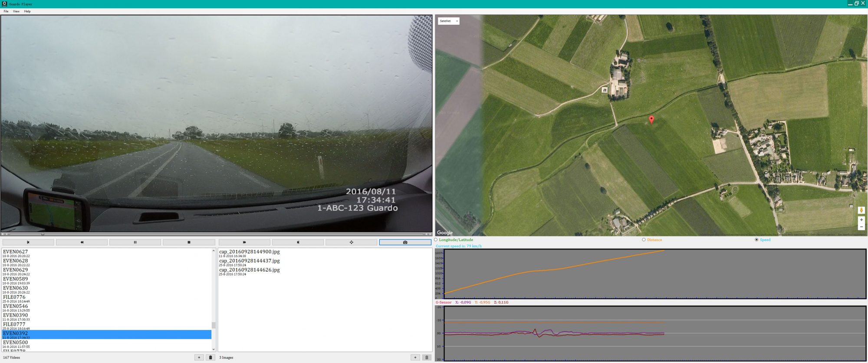The width and height of the screenshot is (868, 363).
Task: Stop the video playback
Action: 189,242
